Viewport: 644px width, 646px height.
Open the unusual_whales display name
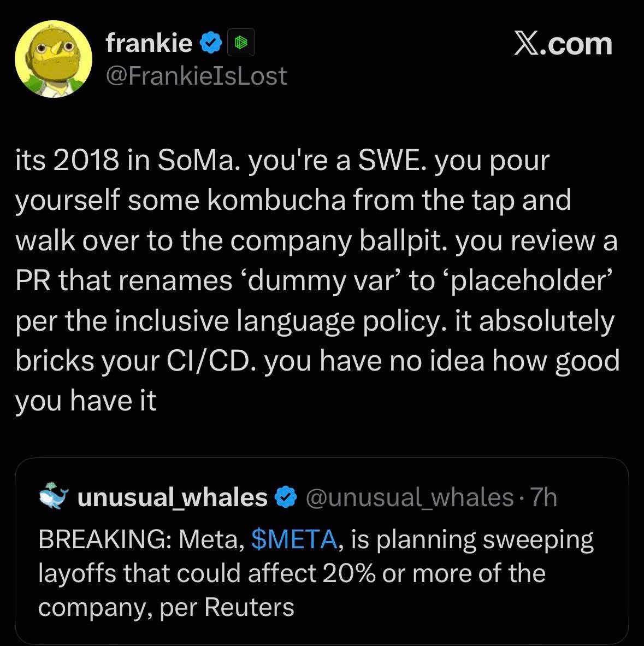click(x=173, y=497)
